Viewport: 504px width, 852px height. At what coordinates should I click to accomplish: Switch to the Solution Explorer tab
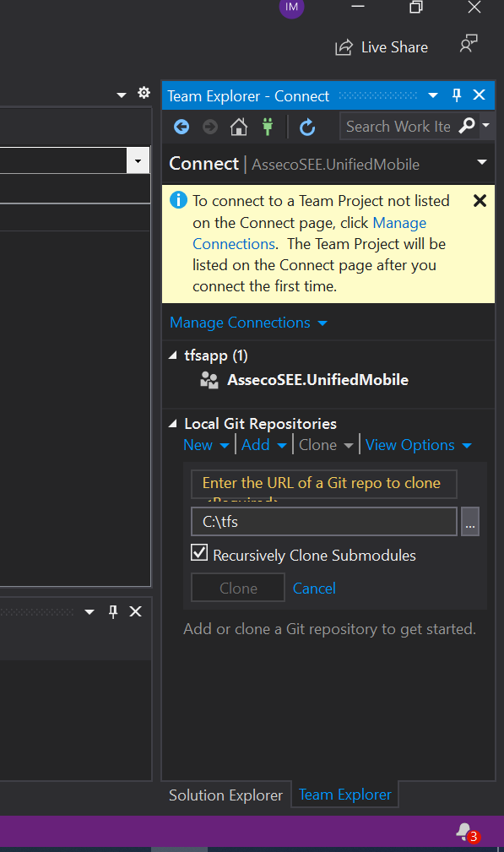226,795
